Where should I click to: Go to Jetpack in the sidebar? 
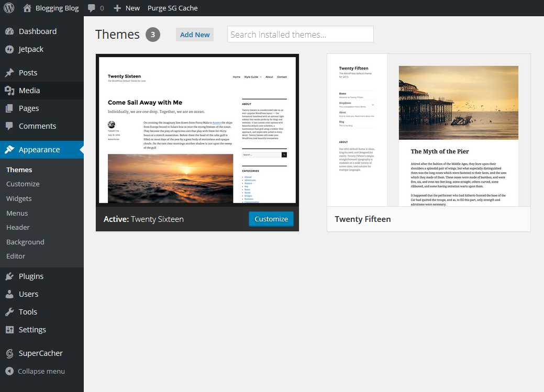point(31,49)
